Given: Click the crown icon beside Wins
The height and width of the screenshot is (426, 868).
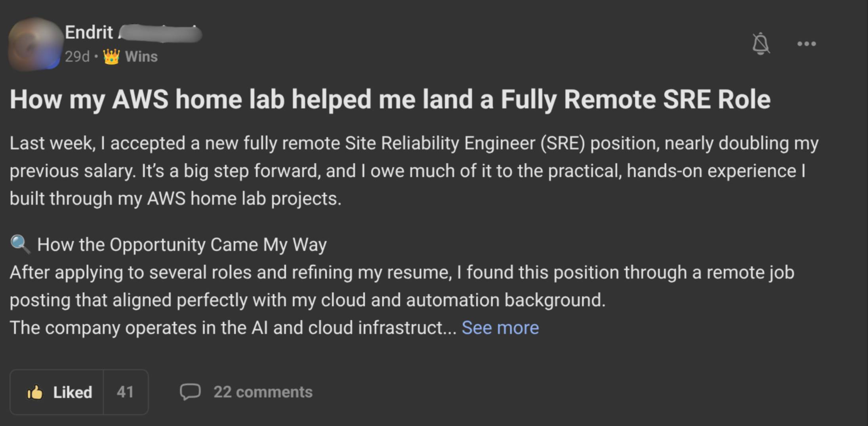Looking at the screenshot, I should point(111,57).
